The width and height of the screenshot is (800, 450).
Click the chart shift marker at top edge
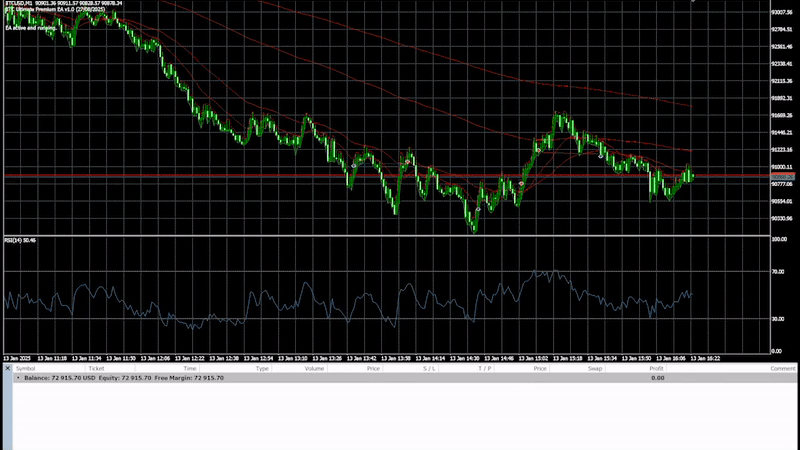[x=692, y=3]
